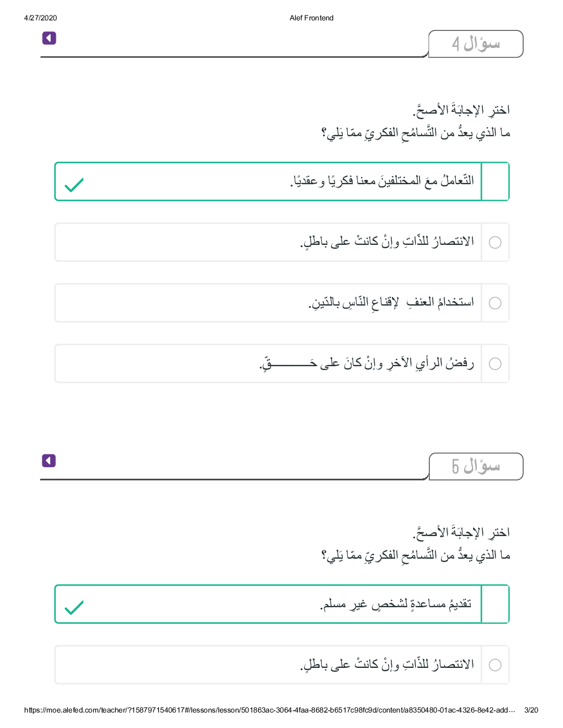
Task: Pick the radio for "رفضُ الرأي الآخر"
Action: (495, 363)
